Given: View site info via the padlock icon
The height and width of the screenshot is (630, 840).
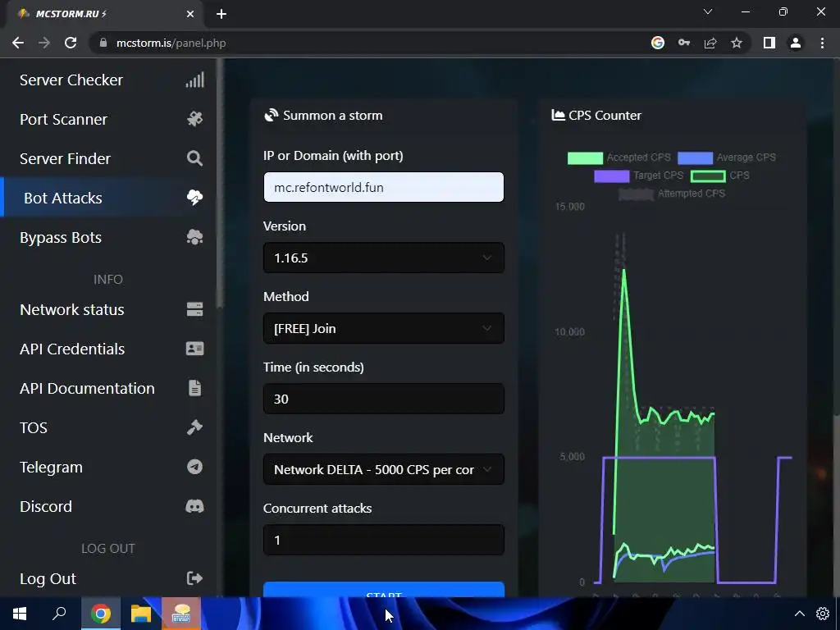Looking at the screenshot, I should pyautogui.click(x=103, y=43).
